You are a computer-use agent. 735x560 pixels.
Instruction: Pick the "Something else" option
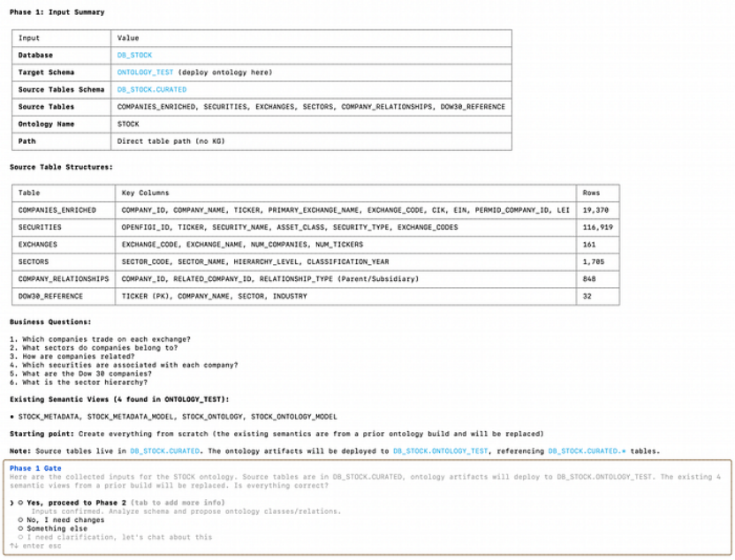click(x=57, y=528)
